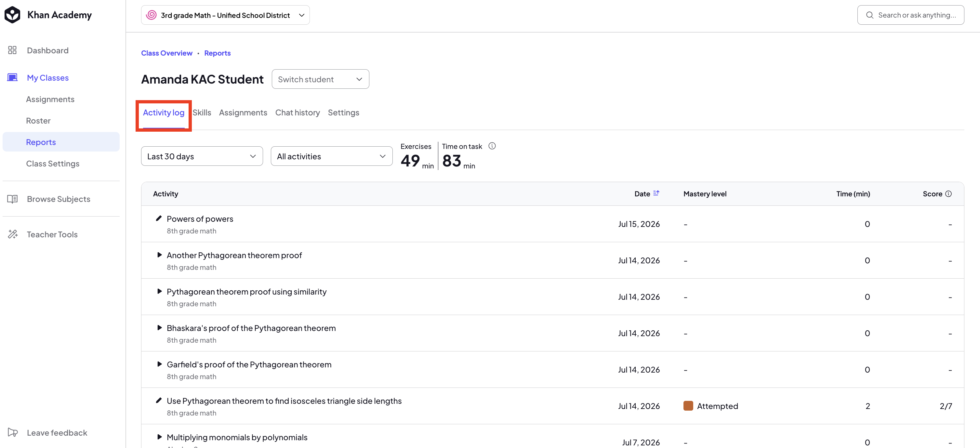Click the 49 min Exercises value
Screen dimensions: 980x448
[417, 161]
